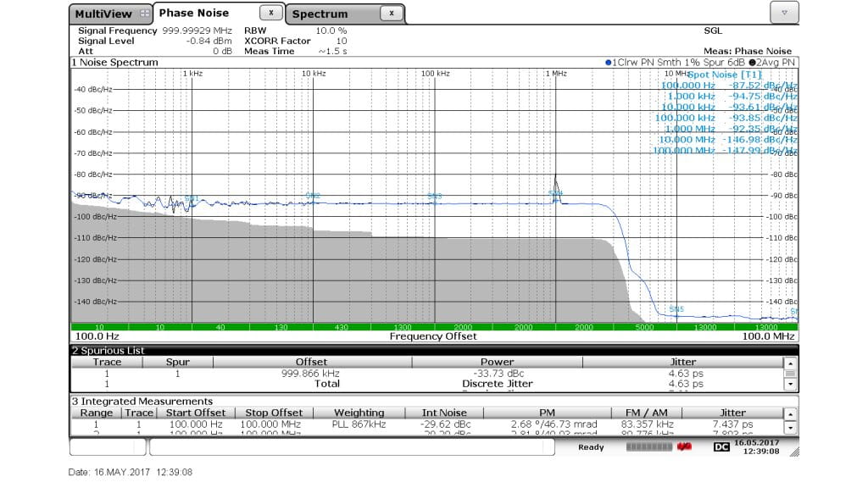Toggle the 2Avg PN trace display

[773, 63]
